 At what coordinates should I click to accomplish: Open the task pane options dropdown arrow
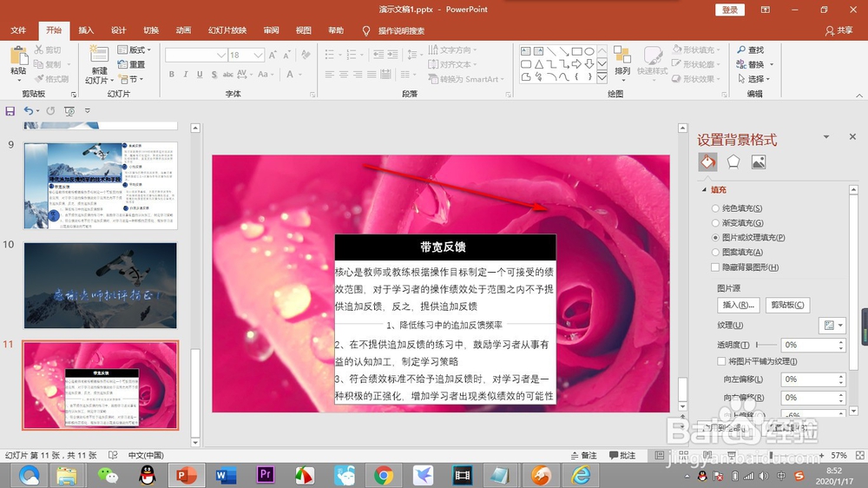pyautogui.click(x=826, y=136)
